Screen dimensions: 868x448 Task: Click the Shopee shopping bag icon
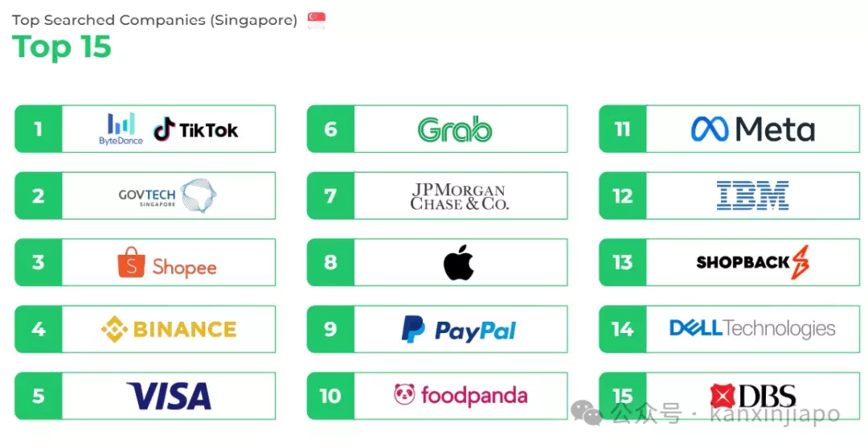(131, 262)
